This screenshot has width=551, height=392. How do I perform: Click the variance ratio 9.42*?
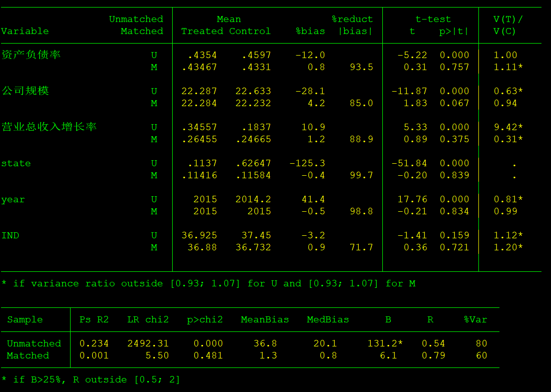point(508,127)
